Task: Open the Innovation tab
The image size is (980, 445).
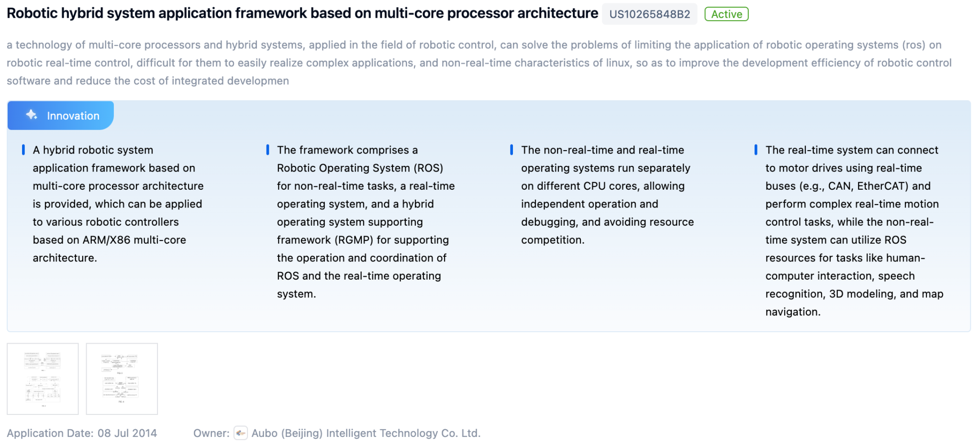Action: click(61, 116)
